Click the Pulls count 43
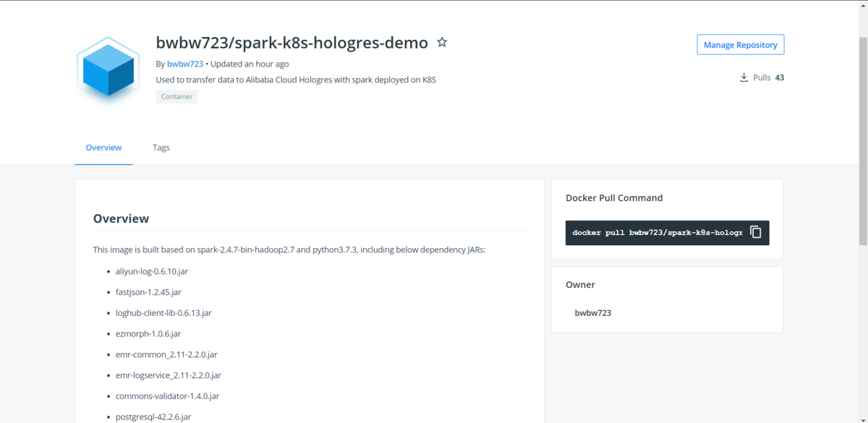This screenshot has width=868, height=423. coord(779,77)
